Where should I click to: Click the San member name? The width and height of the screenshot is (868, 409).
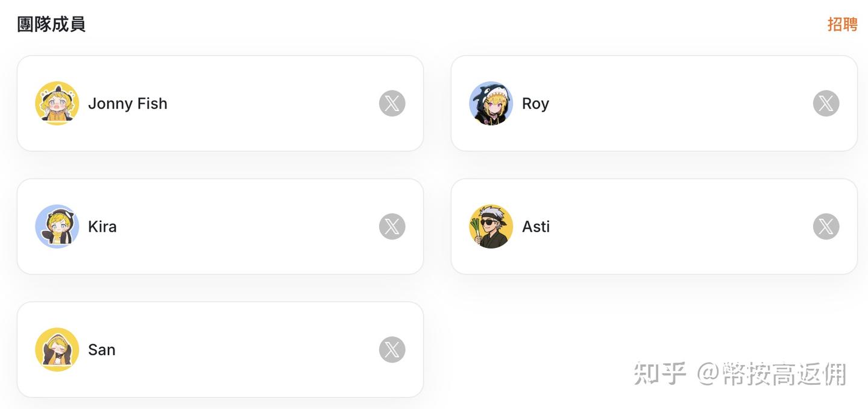102,350
